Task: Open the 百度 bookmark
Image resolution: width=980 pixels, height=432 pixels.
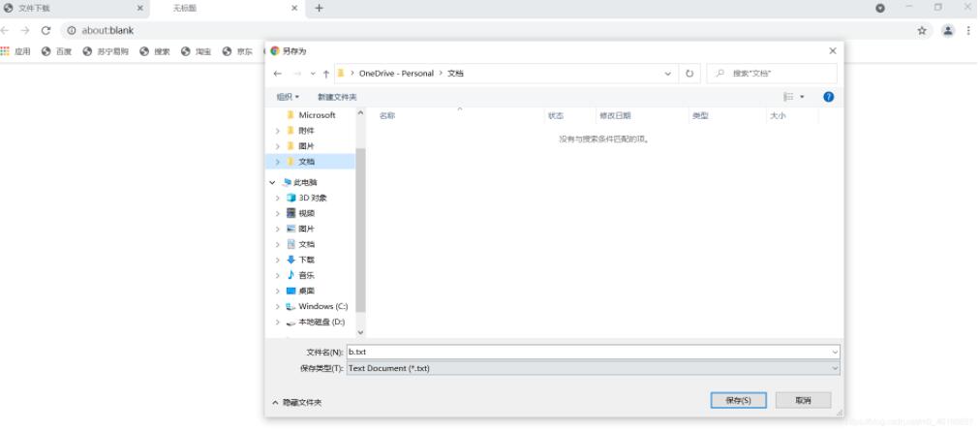Action: click(x=57, y=51)
